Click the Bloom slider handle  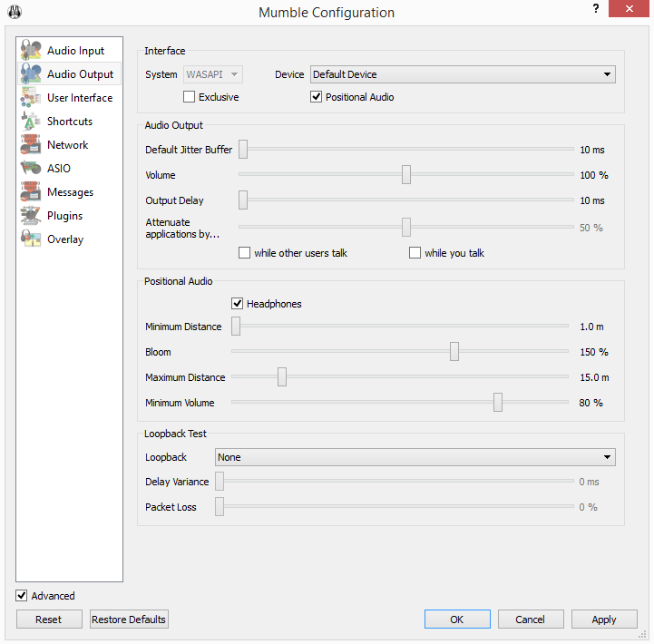click(454, 352)
